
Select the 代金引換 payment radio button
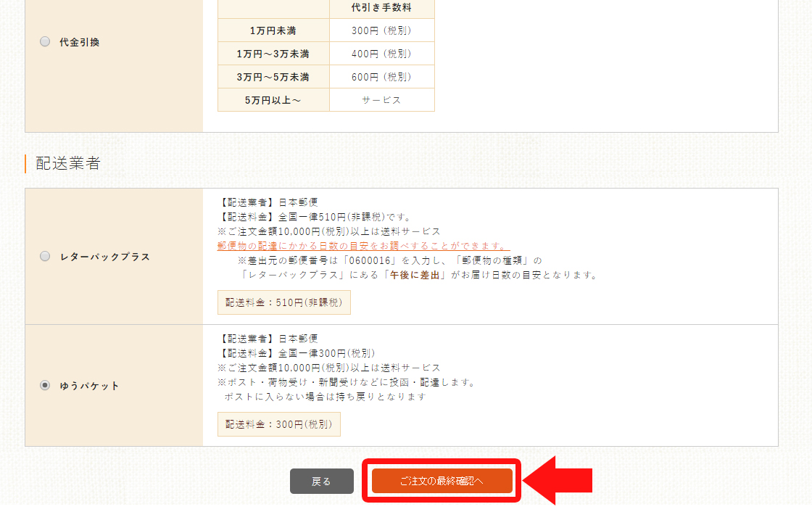click(x=45, y=41)
